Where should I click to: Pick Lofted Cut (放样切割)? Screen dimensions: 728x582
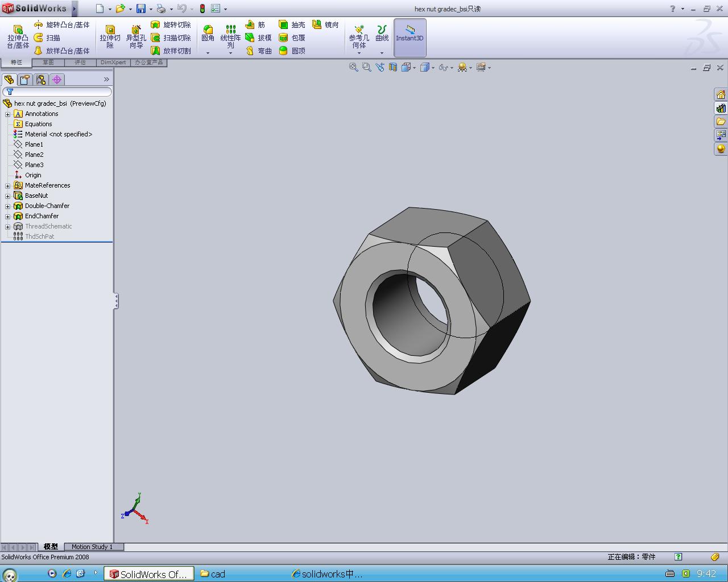[171, 51]
